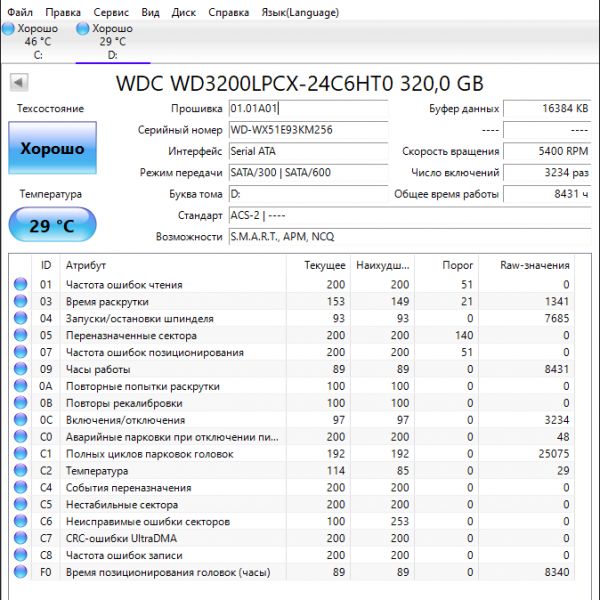Select the CRC-ошибки UltraDMA row

pyautogui.click(x=292, y=538)
